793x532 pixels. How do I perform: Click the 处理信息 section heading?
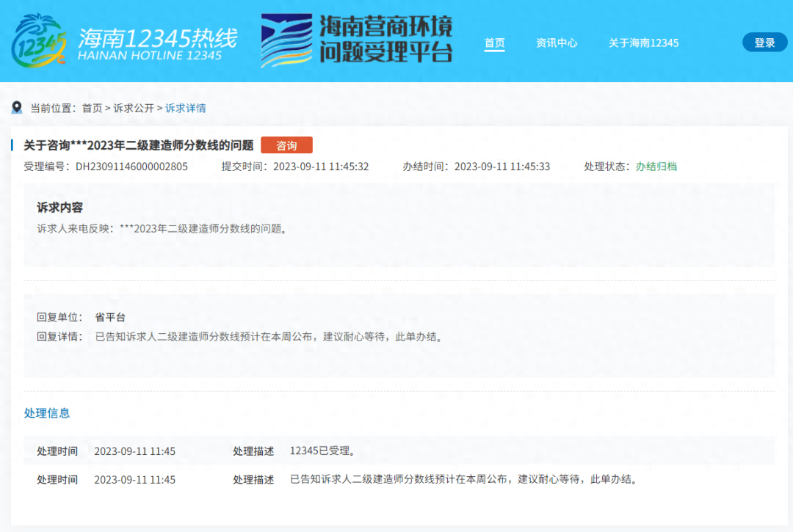click(47, 413)
